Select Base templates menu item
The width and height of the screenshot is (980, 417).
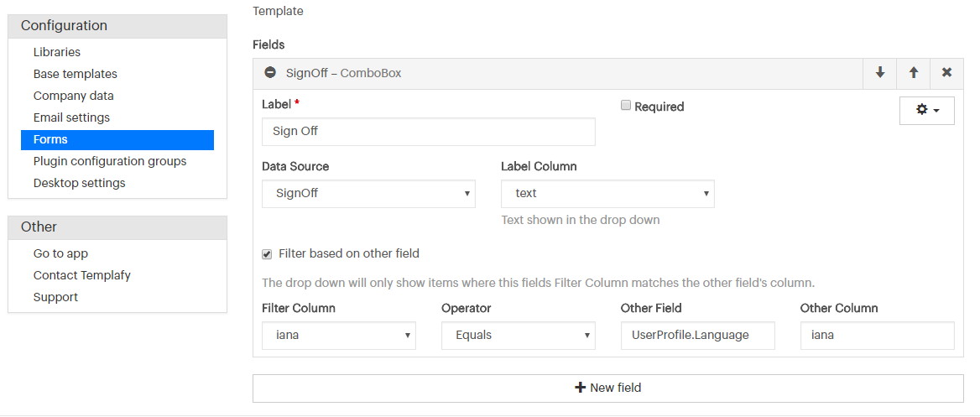click(x=75, y=74)
